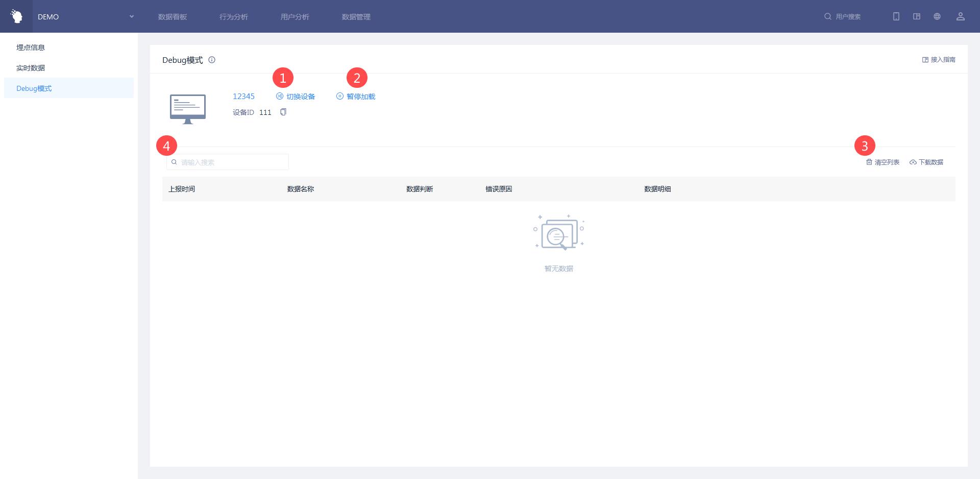This screenshot has width=980, height=479.
Task: Pause loading with 暂停加载
Action: pyautogui.click(x=356, y=97)
